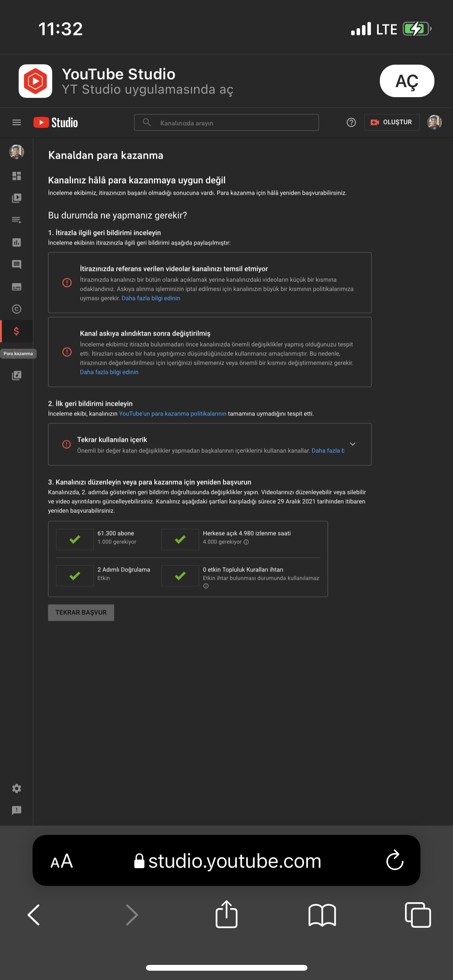Click the checkmark next to 2 Adımlı Doğrulama
The image size is (453, 980).
(x=75, y=576)
